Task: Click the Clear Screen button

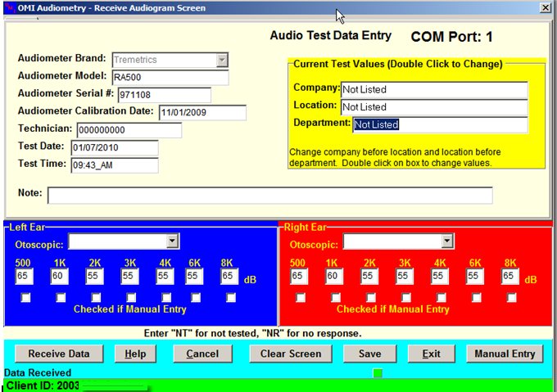Action: click(x=291, y=354)
